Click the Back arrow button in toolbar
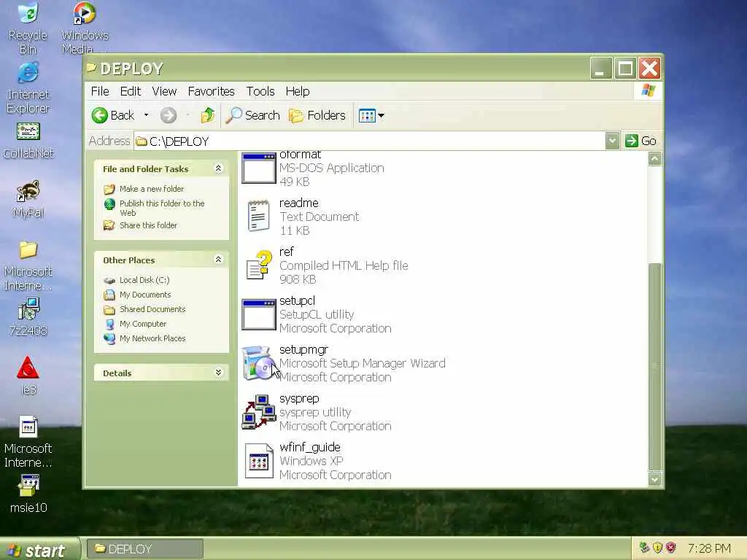747x560 pixels. [x=113, y=115]
